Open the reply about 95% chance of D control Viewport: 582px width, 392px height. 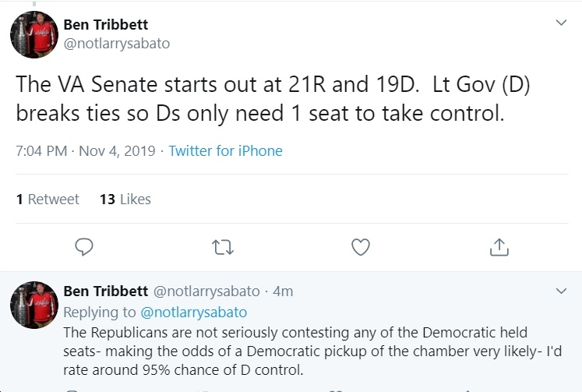click(312, 351)
